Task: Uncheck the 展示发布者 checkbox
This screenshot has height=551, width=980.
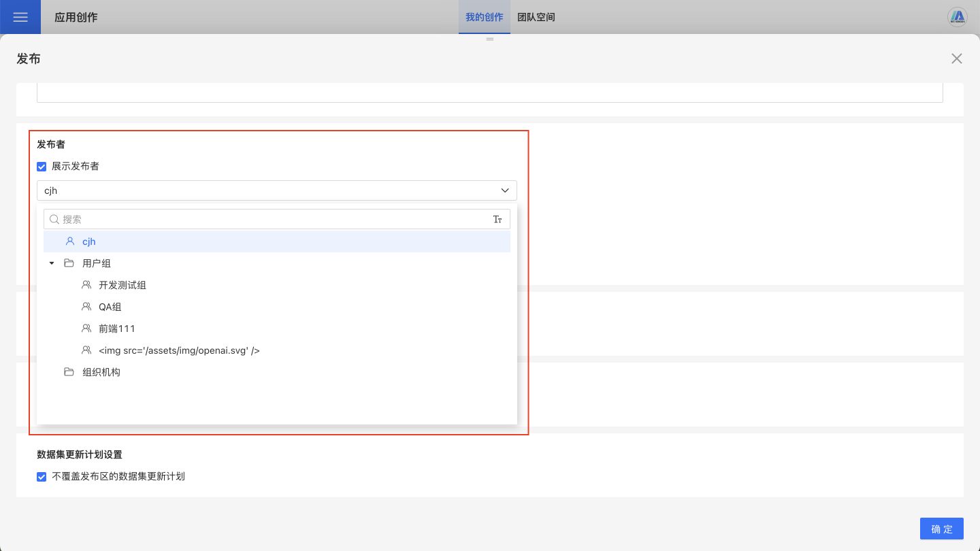Action: pyautogui.click(x=42, y=167)
